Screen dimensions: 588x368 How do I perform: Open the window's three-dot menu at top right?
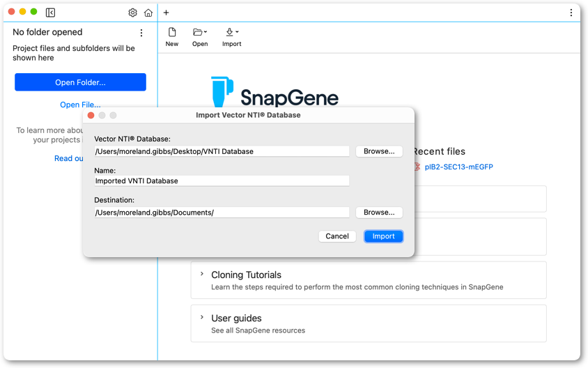click(x=571, y=13)
